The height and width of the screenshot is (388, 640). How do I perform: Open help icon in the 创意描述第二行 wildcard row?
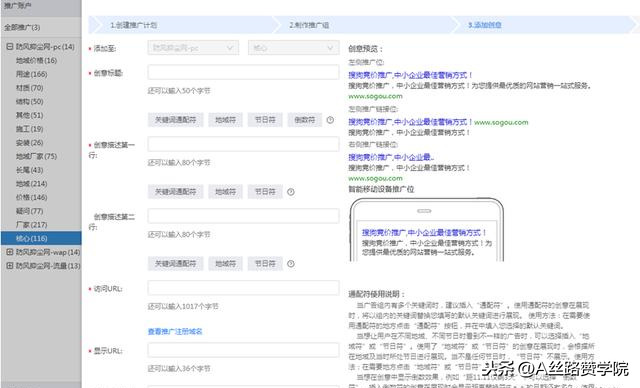(x=291, y=264)
